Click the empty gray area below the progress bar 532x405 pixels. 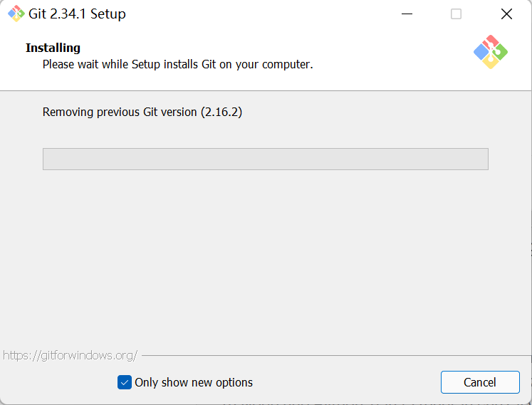(x=266, y=258)
